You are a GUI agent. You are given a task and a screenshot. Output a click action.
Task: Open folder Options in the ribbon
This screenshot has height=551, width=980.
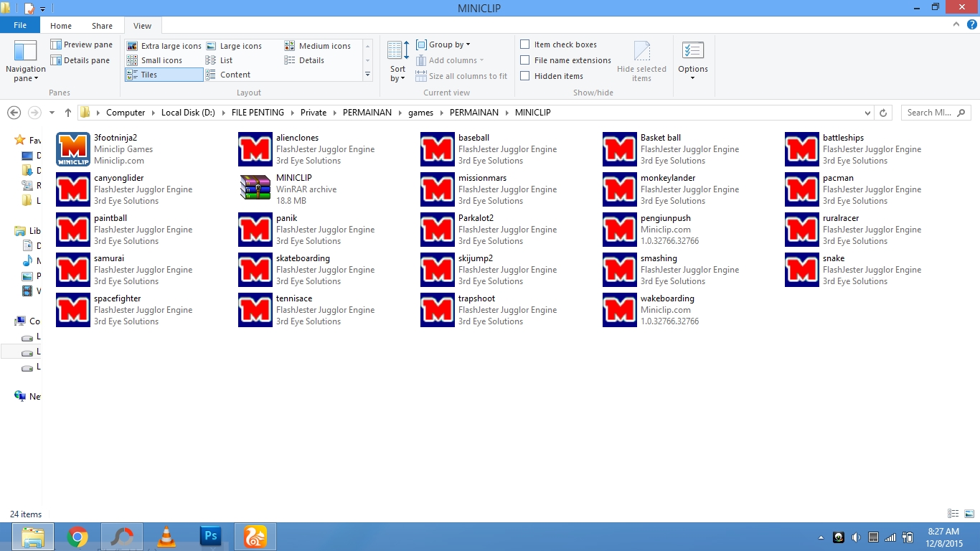point(692,57)
